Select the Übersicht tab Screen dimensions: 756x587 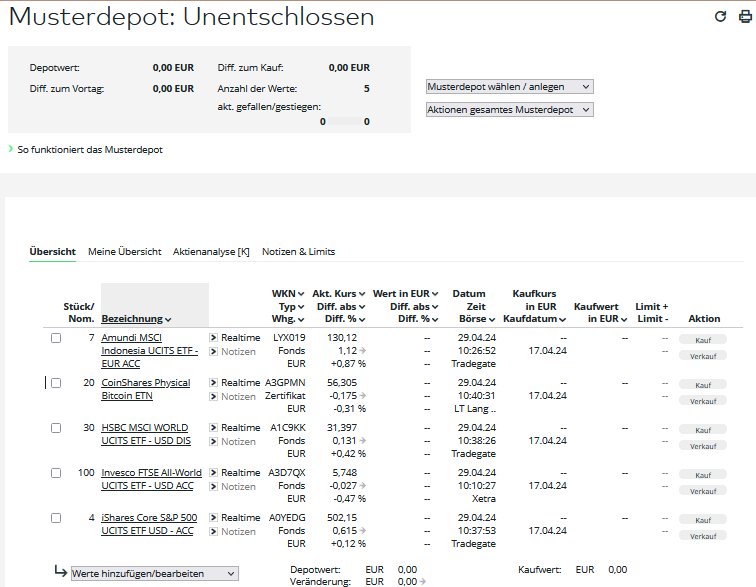click(x=53, y=251)
